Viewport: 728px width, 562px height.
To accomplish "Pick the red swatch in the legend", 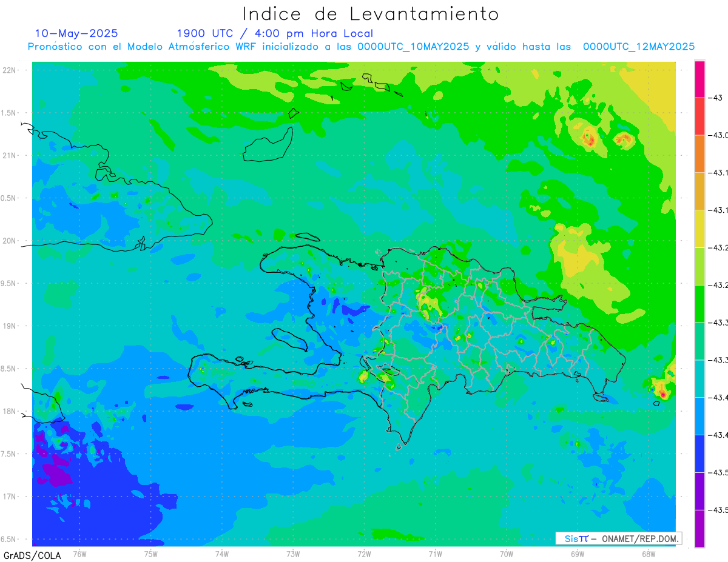I will pos(699,116).
